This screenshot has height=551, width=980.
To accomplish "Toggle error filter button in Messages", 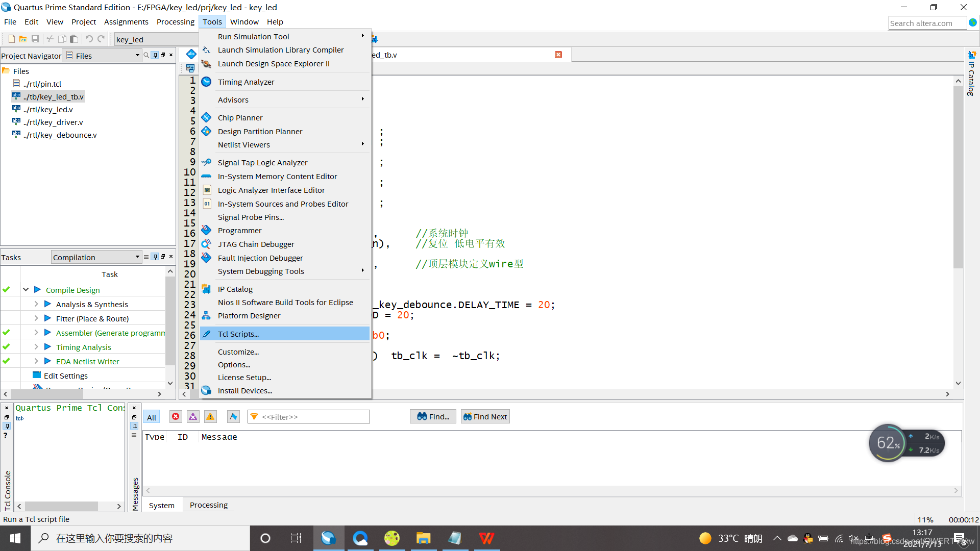I will click(x=176, y=416).
